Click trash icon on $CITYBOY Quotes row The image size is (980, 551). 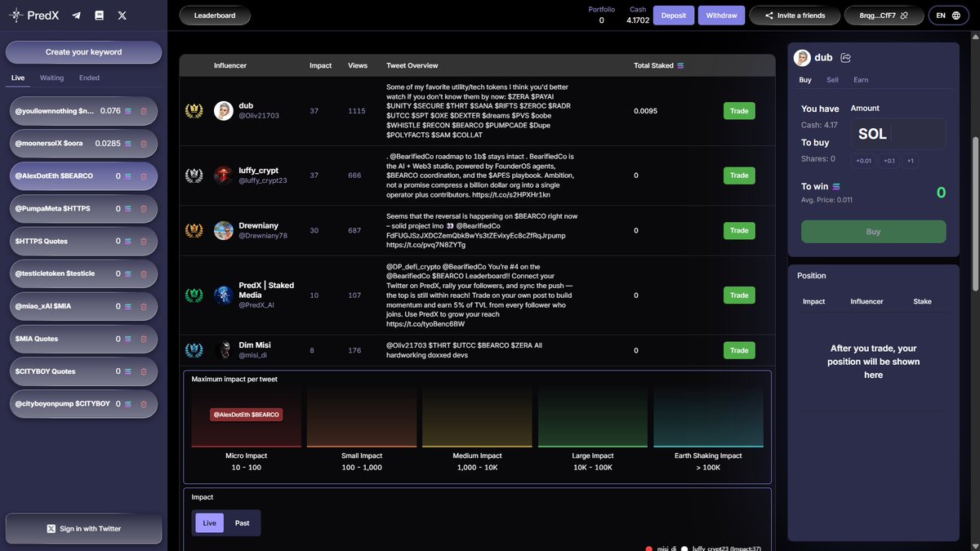tap(144, 371)
